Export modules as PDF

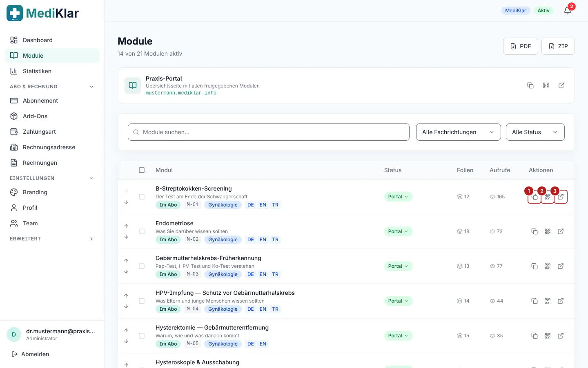(x=521, y=46)
